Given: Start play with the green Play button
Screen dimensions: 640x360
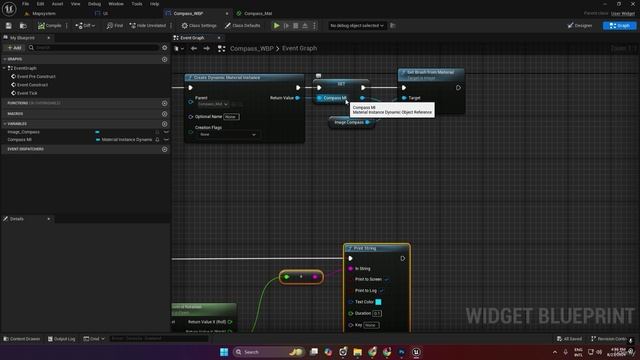Looking at the screenshot, I should click(276, 26).
